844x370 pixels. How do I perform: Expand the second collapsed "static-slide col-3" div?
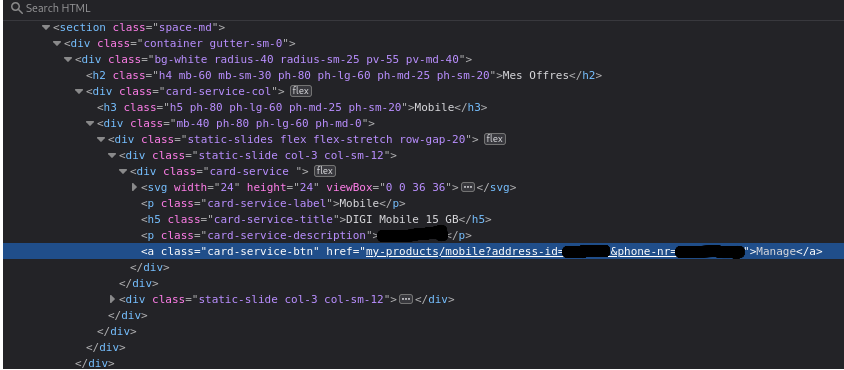pyautogui.click(x=112, y=299)
